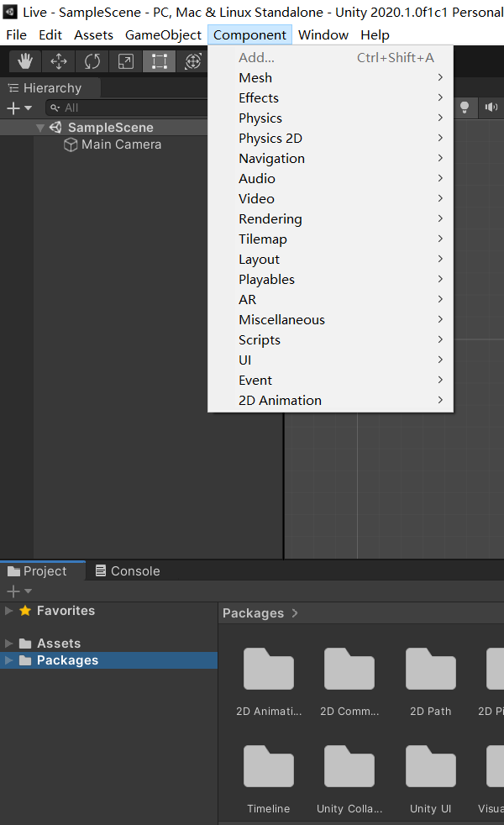Expand the Assets folder in Project
This screenshot has height=825, width=504.
tap(9, 644)
